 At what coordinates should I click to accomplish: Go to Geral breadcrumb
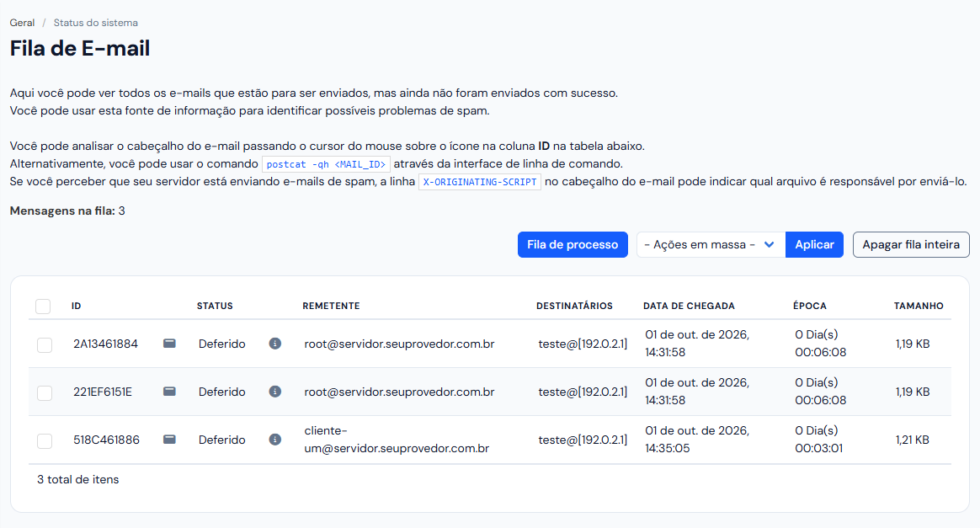click(x=22, y=23)
